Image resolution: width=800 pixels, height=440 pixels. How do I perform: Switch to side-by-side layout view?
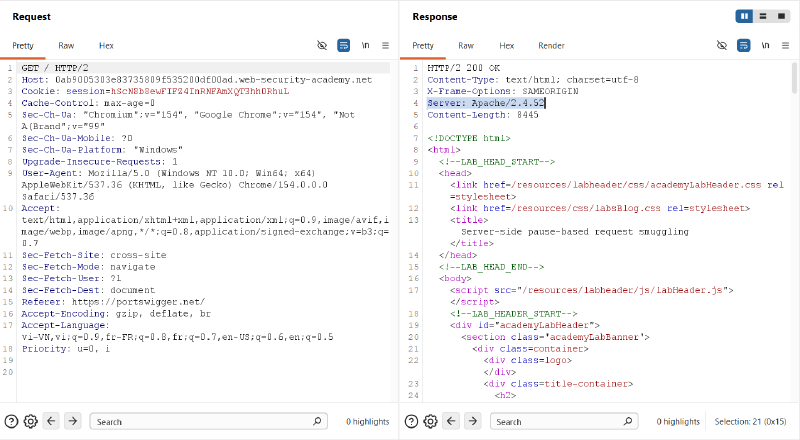coord(744,16)
